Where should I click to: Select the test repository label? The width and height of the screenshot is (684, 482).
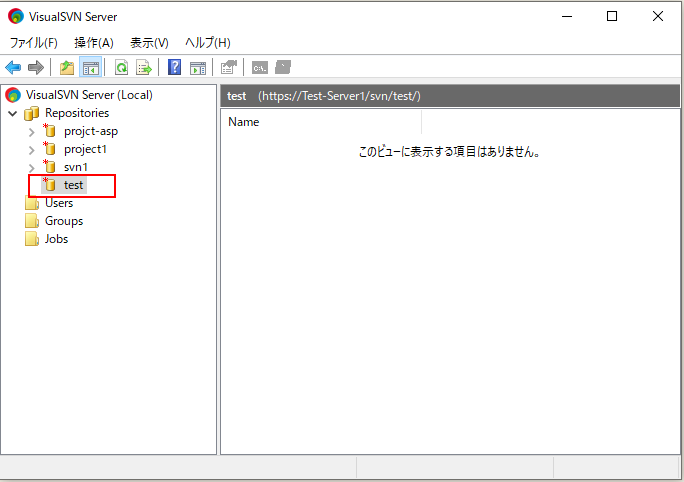point(73,185)
